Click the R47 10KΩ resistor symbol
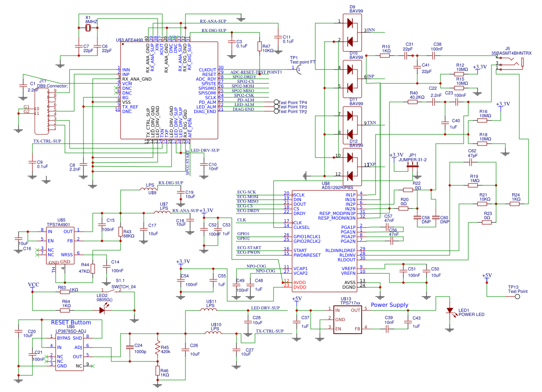The height and width of the screenshot is (392, 542). [259, 46]
